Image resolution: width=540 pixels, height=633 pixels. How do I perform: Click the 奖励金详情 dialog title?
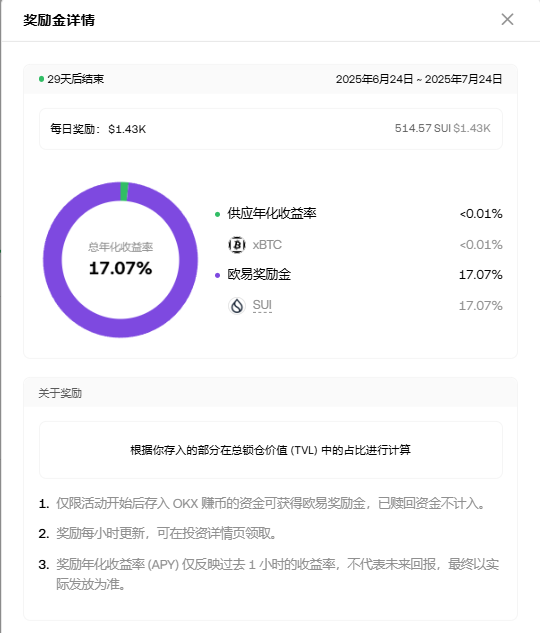[x=59, y=20]
